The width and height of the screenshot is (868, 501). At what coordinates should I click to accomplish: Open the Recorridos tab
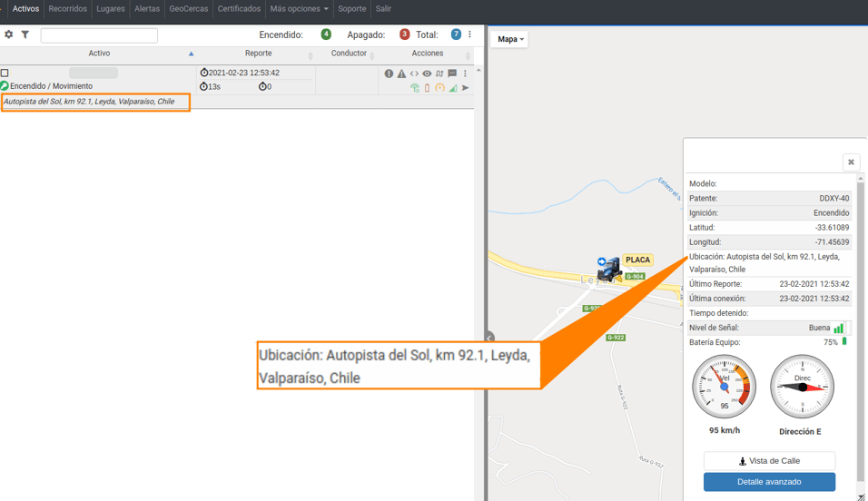67,9
